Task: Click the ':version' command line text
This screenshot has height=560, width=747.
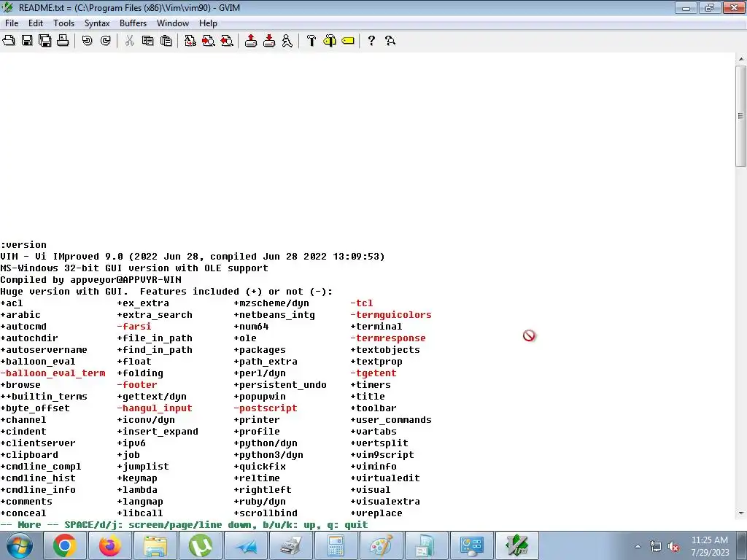Action: click(23, 245)
